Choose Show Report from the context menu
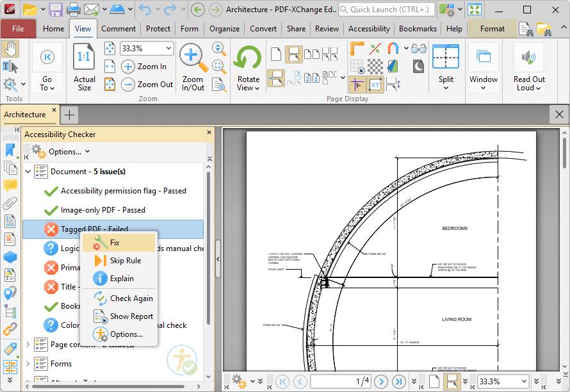This screenshot has height=392, width=570. pyautogui.click(x=119, y=316)
